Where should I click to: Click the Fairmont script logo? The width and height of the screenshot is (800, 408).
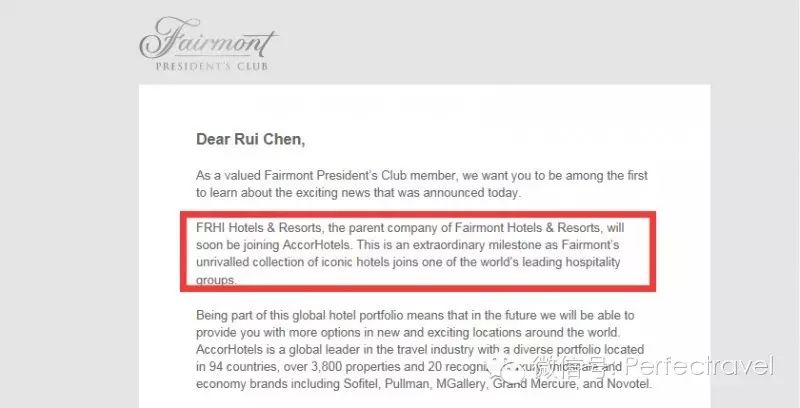point(208,38)
